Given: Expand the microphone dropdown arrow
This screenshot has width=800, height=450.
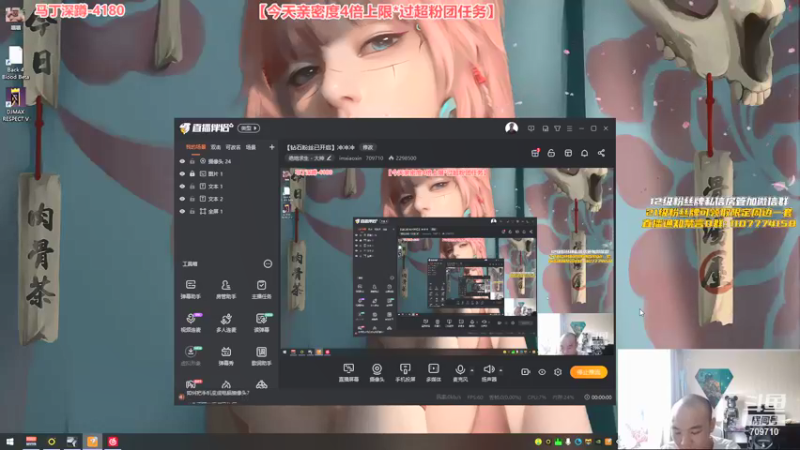Looking at the screenshot, I should tap(472, 370).
